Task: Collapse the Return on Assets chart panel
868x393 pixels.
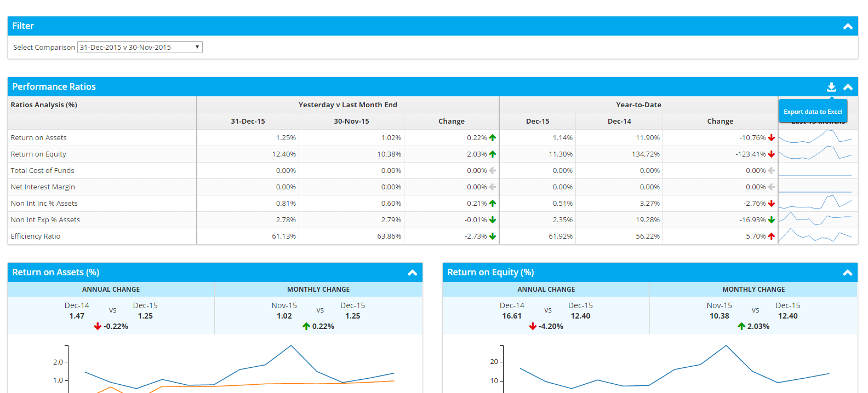Action: point(413,273)
